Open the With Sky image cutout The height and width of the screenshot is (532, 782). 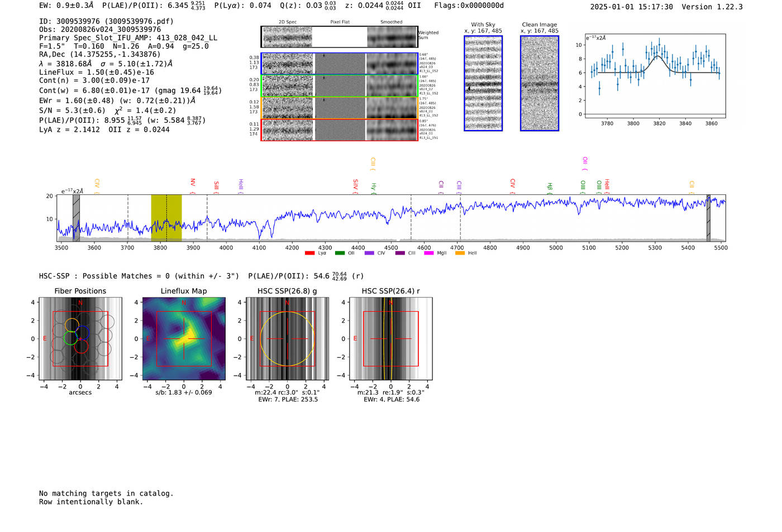pyautogui.click(x=483, y=83)
